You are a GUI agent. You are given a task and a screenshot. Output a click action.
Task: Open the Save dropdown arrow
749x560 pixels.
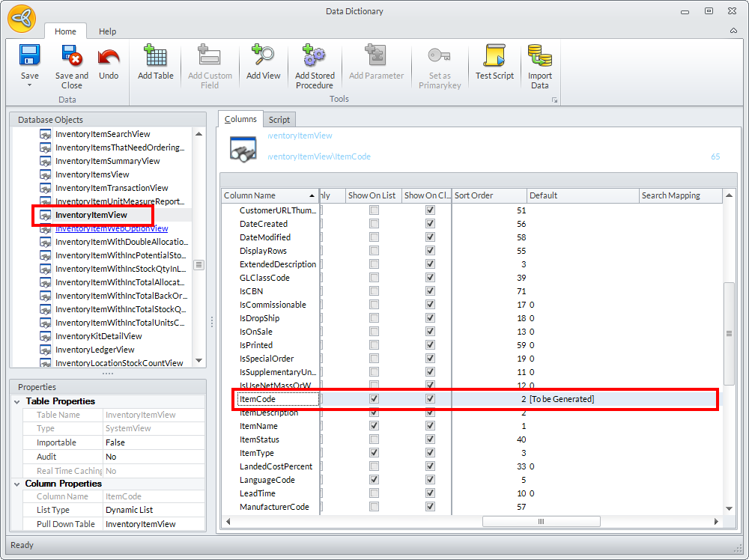coord(29,85)
